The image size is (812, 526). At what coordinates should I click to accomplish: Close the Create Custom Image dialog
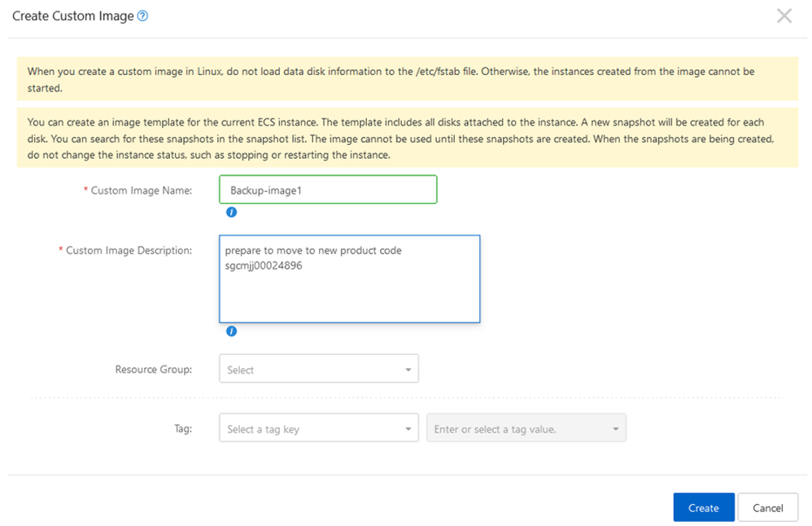[x=784, y=16]
